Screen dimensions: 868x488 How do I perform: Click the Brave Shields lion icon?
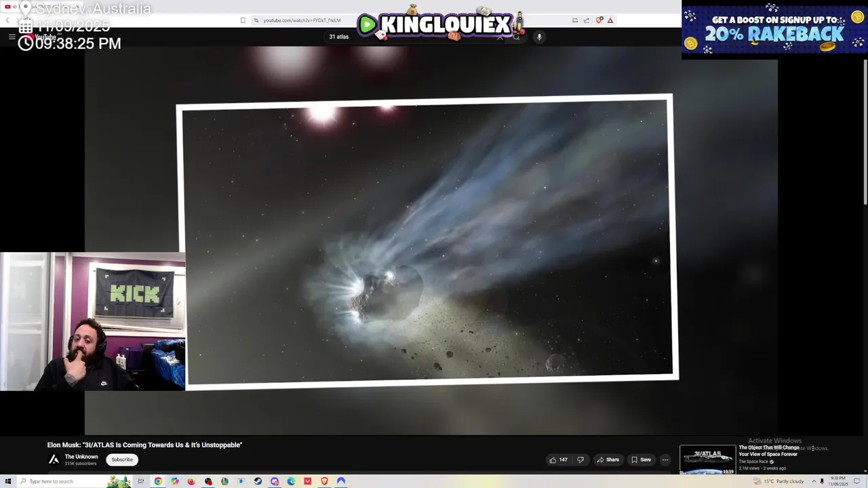tap(599, 20)
